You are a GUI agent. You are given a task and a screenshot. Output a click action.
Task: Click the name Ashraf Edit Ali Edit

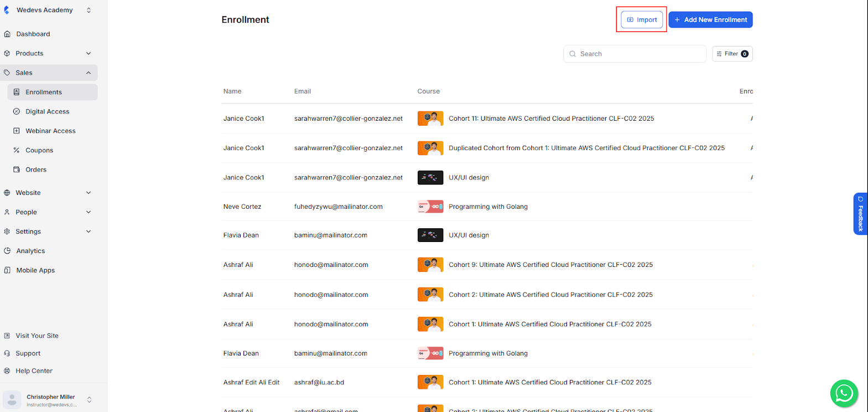pos(251,382)
